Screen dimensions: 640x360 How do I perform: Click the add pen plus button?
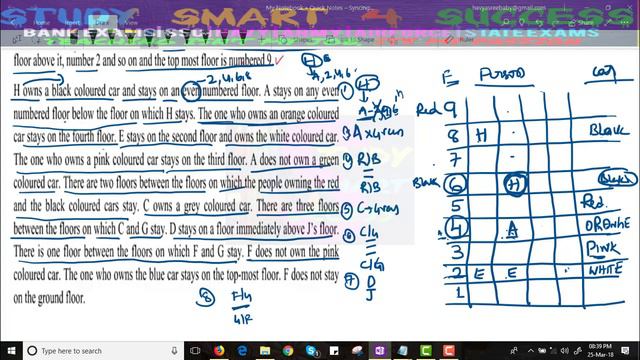[261, 40]
